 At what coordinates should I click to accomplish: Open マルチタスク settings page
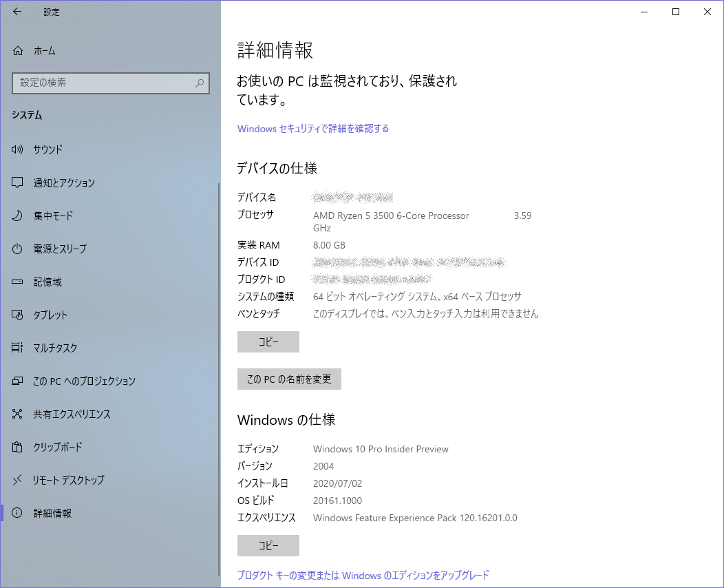(110, 348)
